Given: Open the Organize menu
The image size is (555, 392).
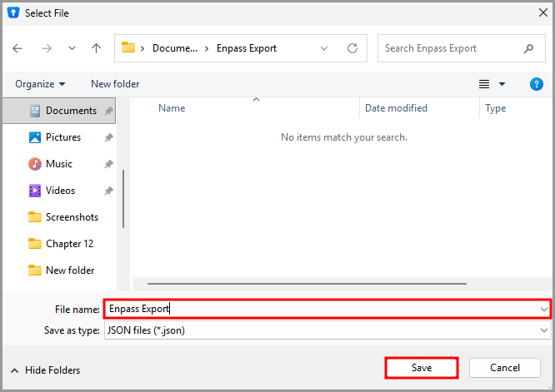Looking at the screenshot, I should coord(40,84).
